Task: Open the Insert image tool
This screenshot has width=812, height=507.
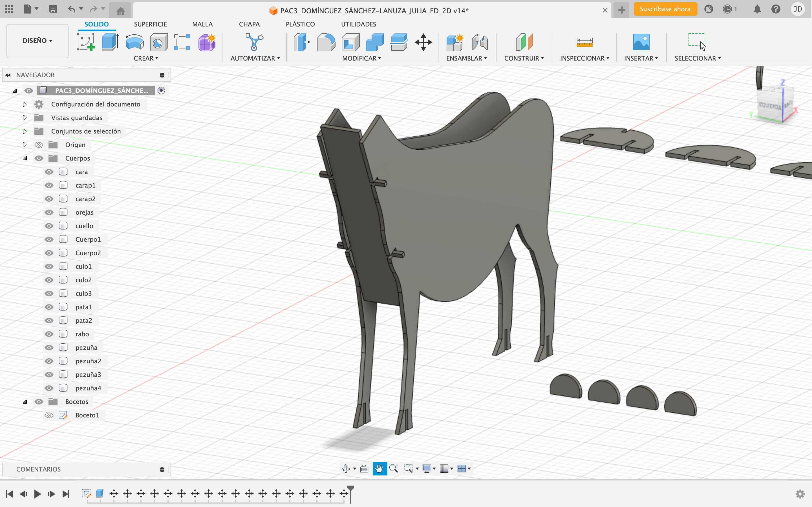Action: 641,42
